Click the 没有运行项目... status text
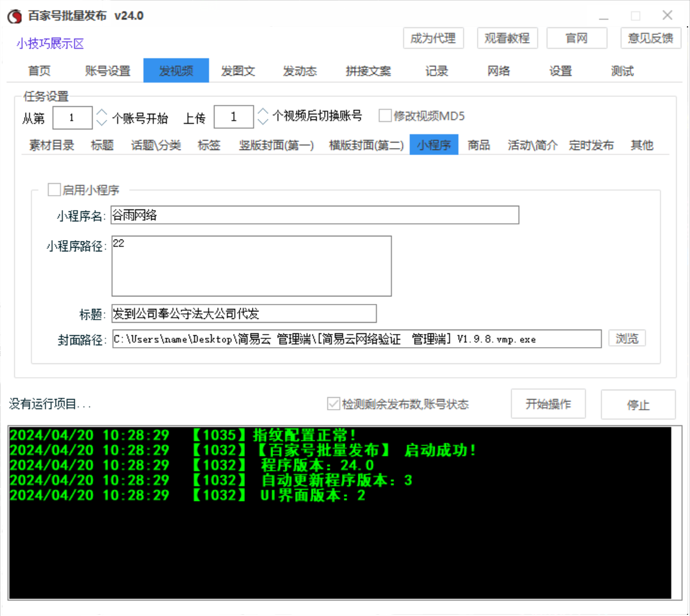690x616 pixels. (50, 403)
